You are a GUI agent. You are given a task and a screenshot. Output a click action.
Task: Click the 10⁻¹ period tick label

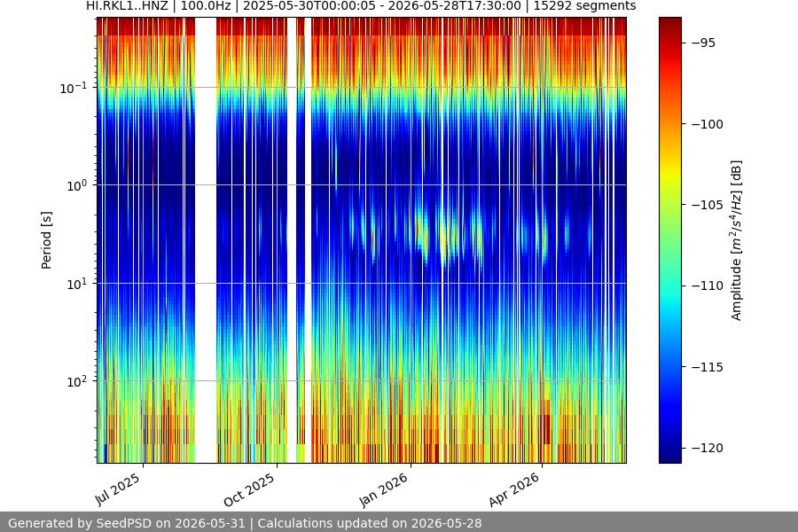click(x=74, y=88)
